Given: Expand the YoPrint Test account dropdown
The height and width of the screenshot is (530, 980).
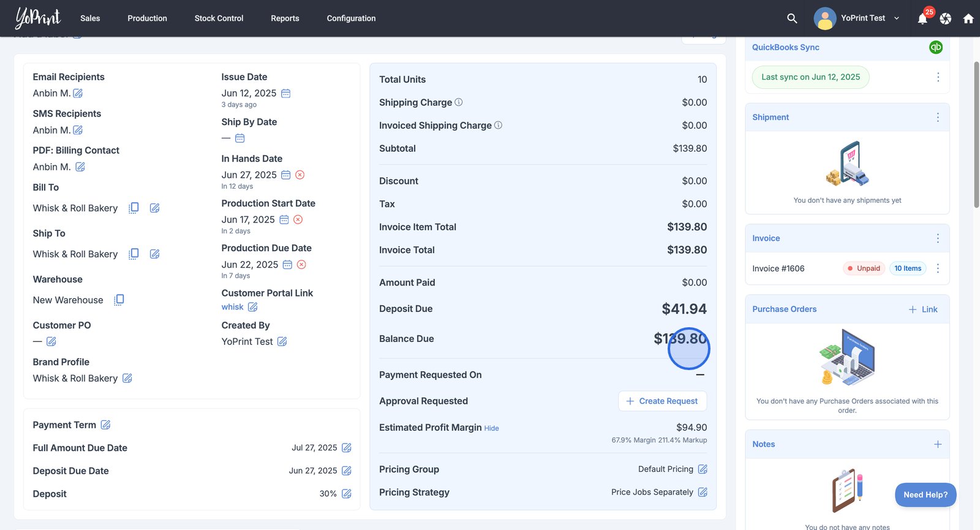Looking at the screenshot, I should [897, 18].
